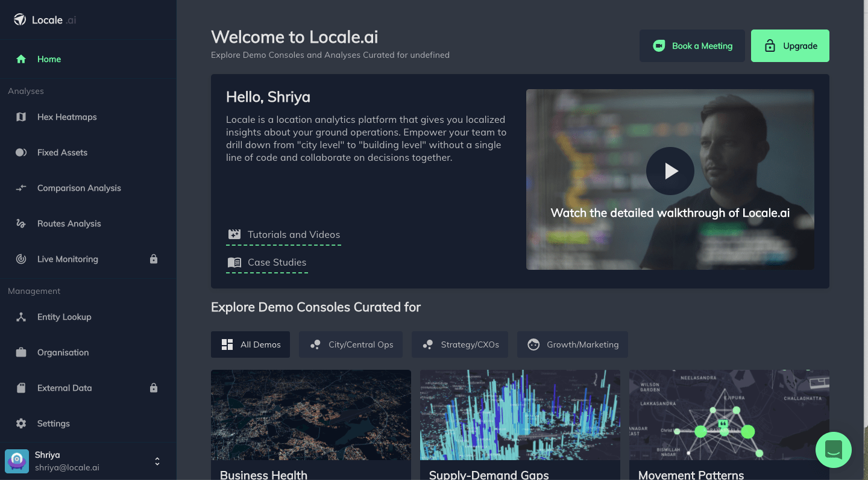This screenshot has width=868, height=480.
Task: Click the External Data SD card icon
Action: 21,388
